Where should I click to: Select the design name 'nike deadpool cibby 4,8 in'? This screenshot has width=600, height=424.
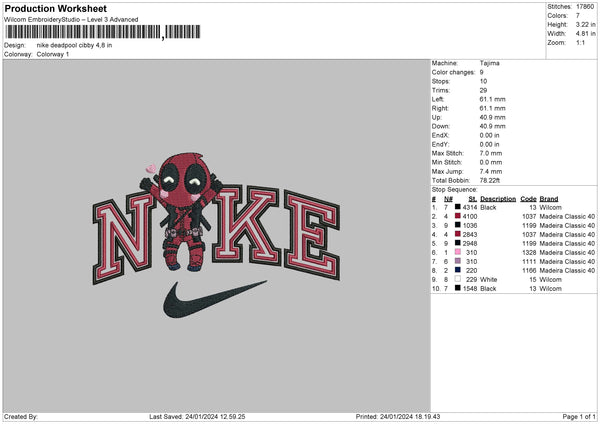pyautogui.click(x=74, y=45)
